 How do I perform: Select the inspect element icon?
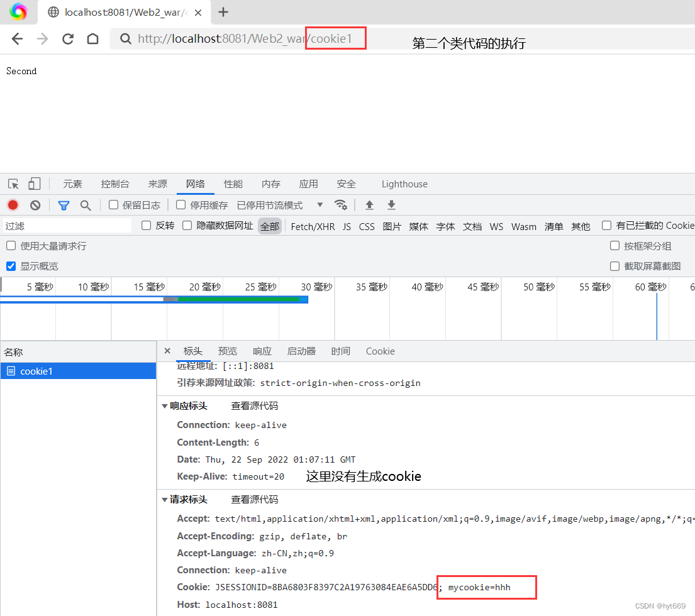(13, 184)
